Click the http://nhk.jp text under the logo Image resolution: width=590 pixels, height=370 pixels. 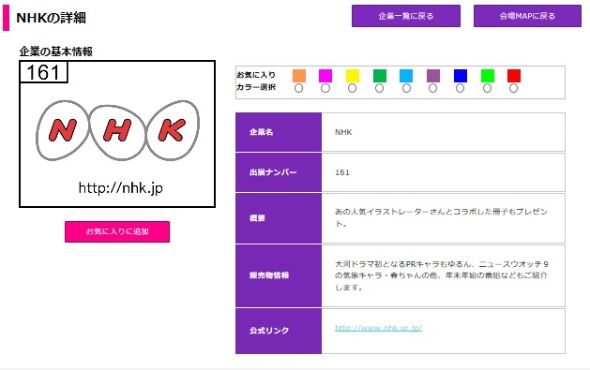[x=120, y=187]
